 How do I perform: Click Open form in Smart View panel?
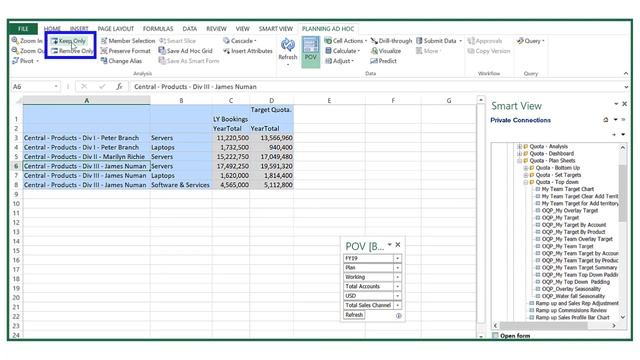click(x=515, y=336)
